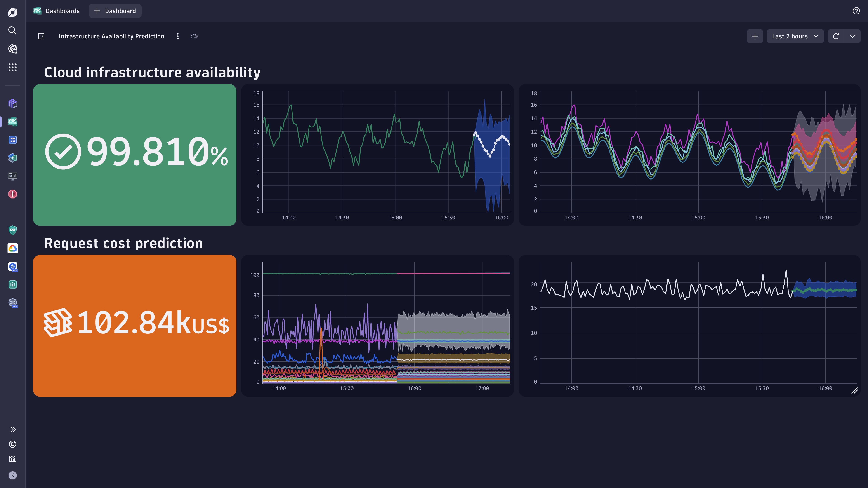Select the Kubernetes app in sidebar
The image size is (868, 488).
click(x=12, y=267)
